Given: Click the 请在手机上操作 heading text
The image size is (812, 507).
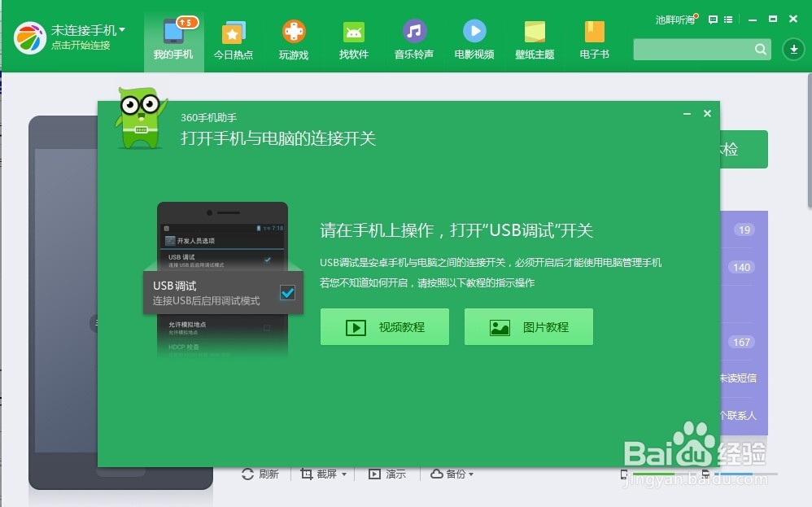Looking at the screenshot, I should [x=456, y=230].
